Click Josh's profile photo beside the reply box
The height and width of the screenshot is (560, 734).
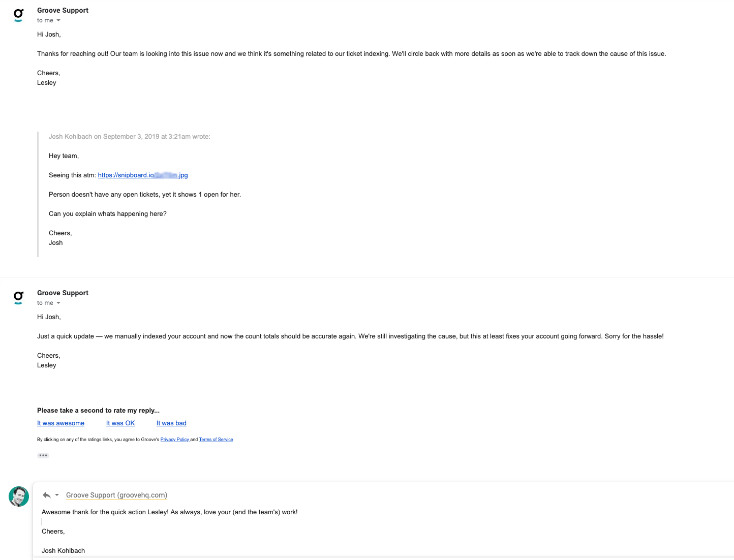(x=19, y=496)
